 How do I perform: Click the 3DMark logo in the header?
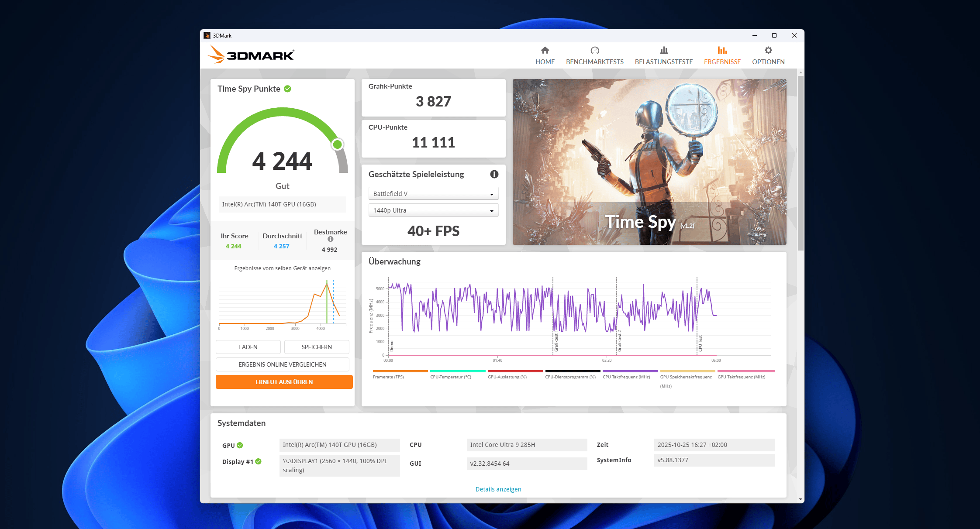tap(251, 55)
